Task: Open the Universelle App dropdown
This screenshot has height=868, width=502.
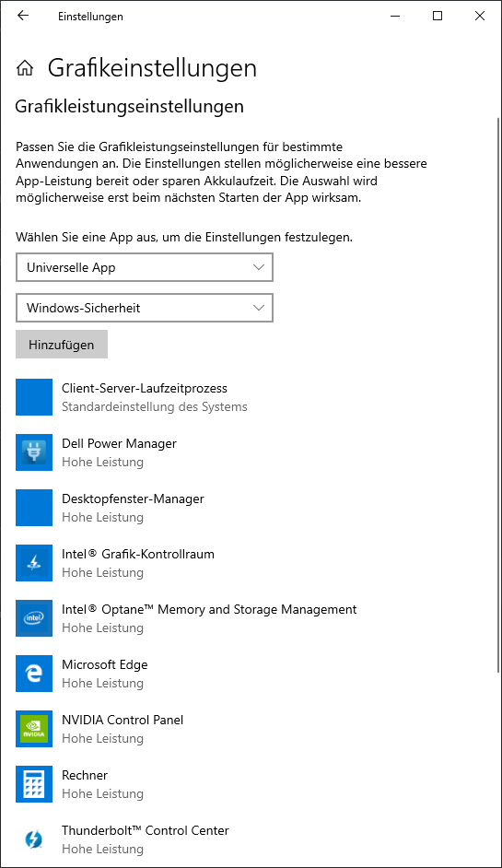Action: (145, 267)
